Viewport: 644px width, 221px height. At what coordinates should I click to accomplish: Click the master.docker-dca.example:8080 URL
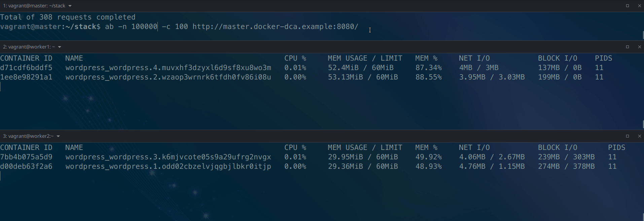click(x=275, y=27)
